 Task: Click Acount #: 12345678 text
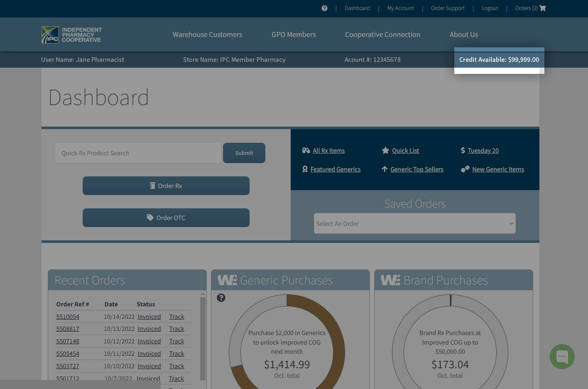click(372, 60)
